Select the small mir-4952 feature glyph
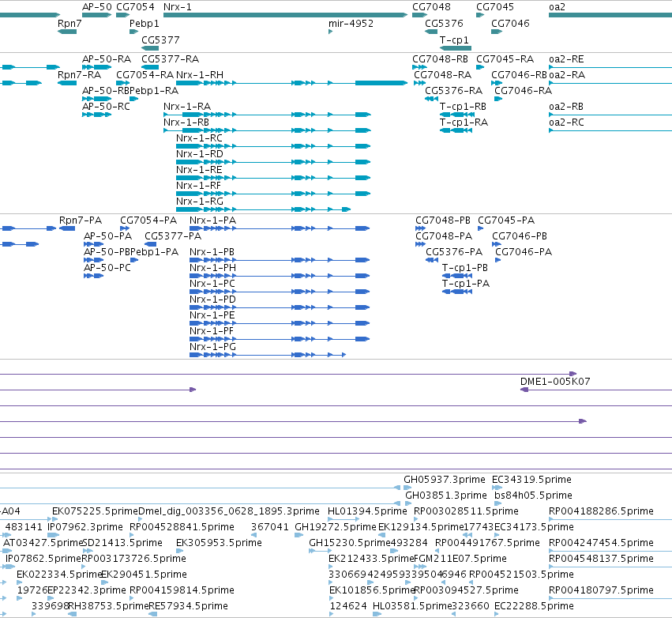 tap(330, 32)
